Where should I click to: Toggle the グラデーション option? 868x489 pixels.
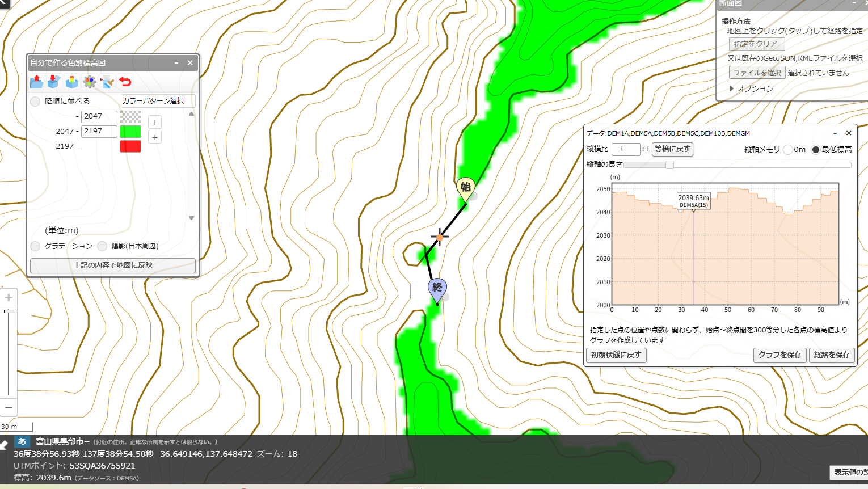(x=35, y=246)
